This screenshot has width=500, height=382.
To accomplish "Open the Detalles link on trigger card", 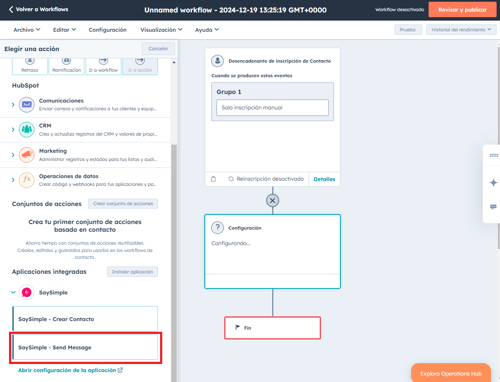I will pos(324,179).
